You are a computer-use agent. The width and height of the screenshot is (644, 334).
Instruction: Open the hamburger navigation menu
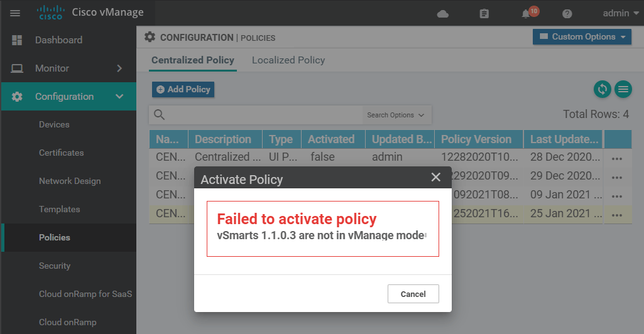tap(15, 13)
